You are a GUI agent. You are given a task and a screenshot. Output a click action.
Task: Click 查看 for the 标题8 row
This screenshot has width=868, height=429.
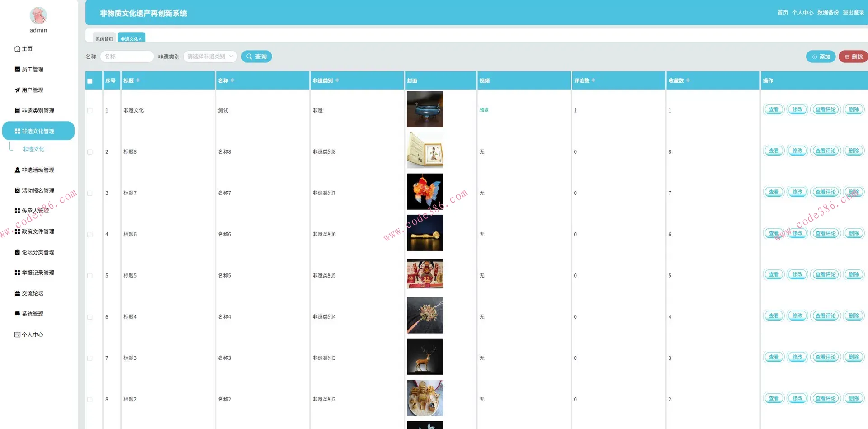coord(774,151)
